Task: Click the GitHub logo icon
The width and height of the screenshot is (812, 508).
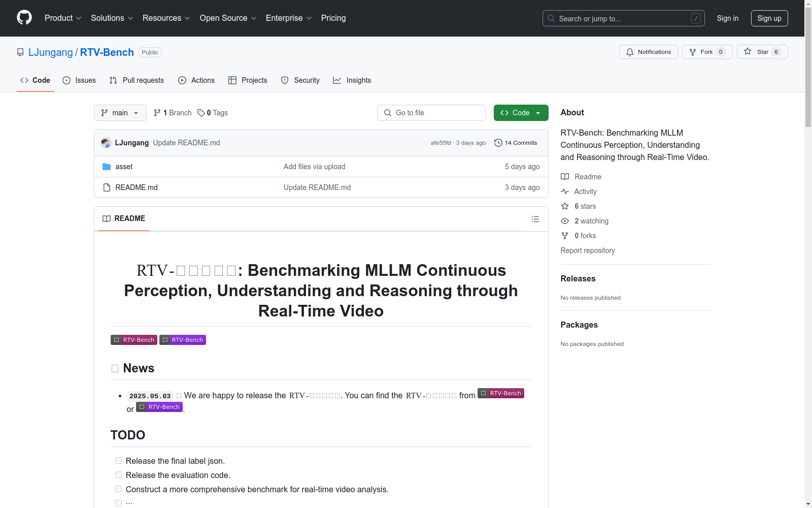Action: click(24, 18)
